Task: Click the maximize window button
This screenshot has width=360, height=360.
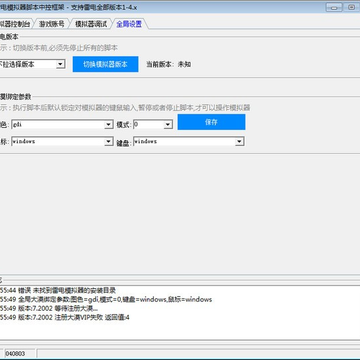Action: 351,7
